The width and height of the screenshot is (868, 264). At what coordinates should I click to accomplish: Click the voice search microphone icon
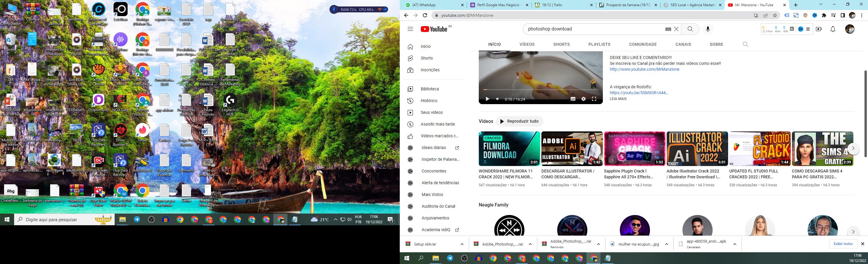(708, 29)
